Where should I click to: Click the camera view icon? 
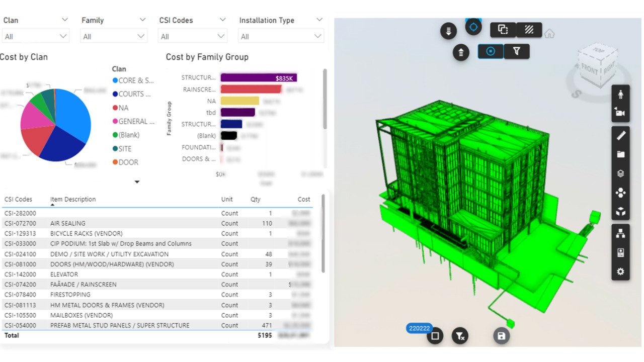pyautogui.click(x=620, y=113)
